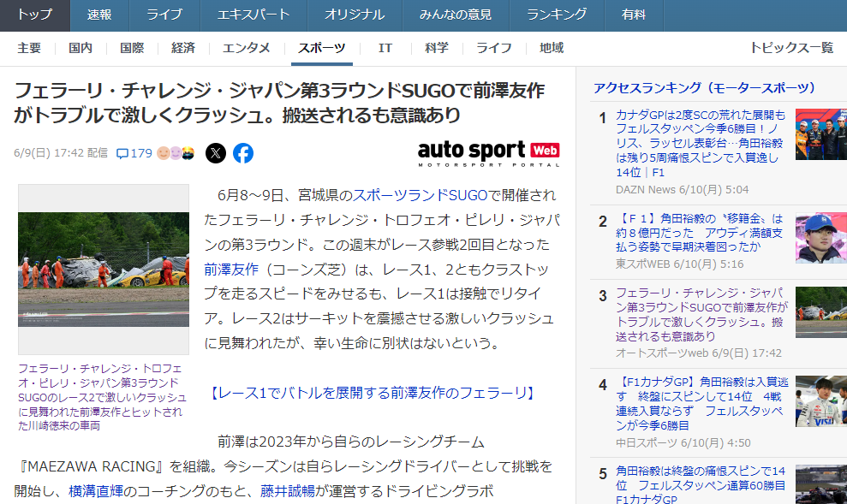Select the スポーツ category
This screenshot has height=504, width=847.
[322, 48]
